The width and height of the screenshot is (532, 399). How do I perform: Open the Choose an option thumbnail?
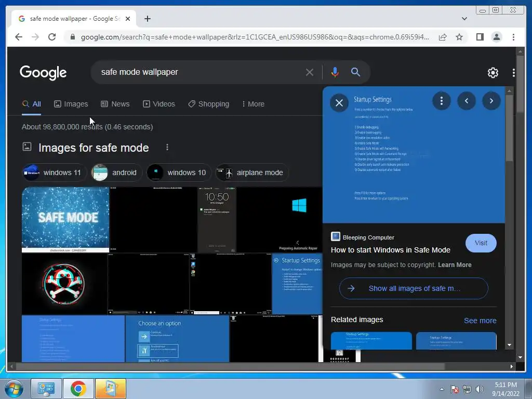[x=178, y=339]
